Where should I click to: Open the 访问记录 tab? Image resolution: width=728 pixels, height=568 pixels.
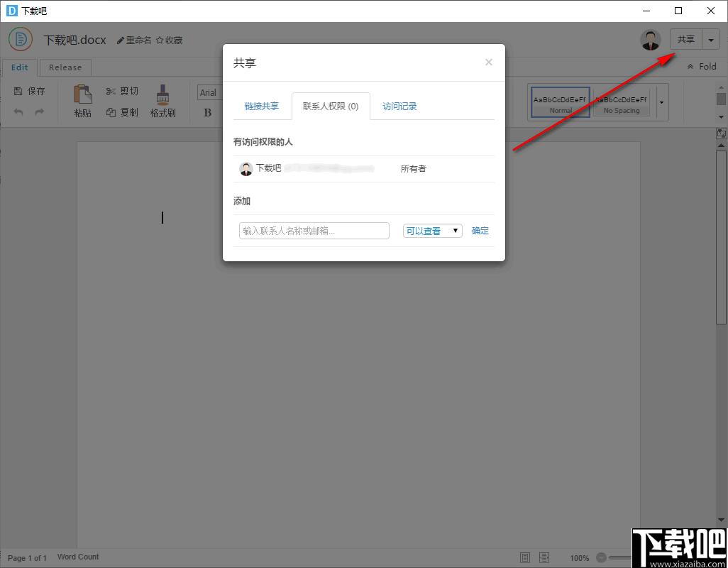399,106
